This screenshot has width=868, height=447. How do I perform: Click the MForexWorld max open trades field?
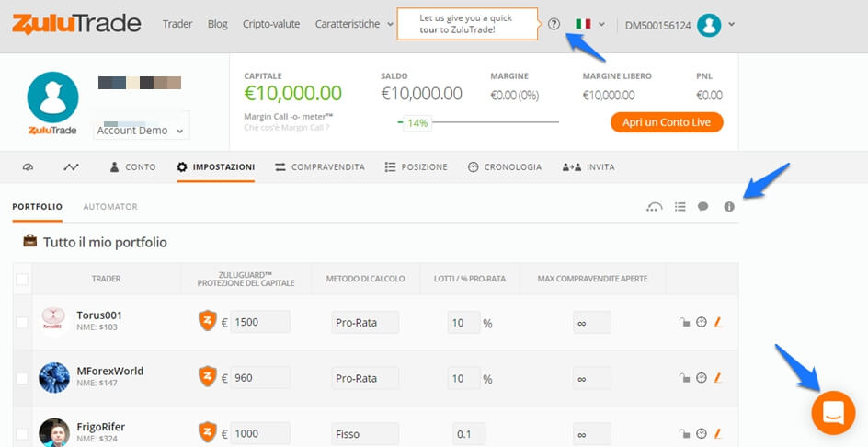pos(592,378)
